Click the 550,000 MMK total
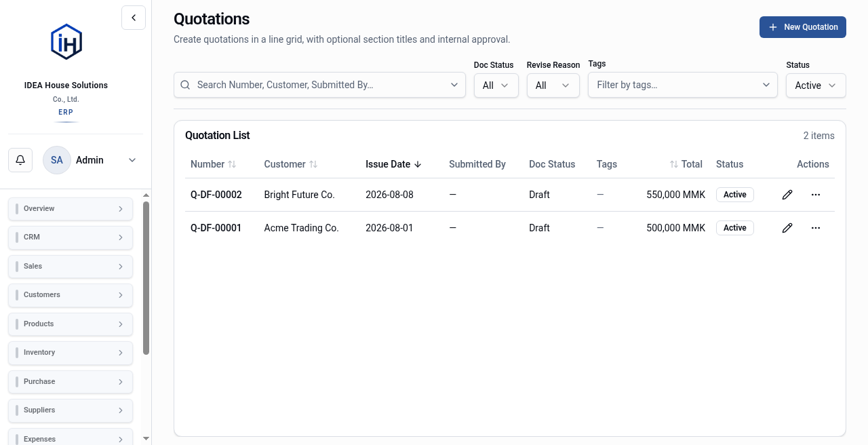 pyautogui.click(x=676, y=195)
